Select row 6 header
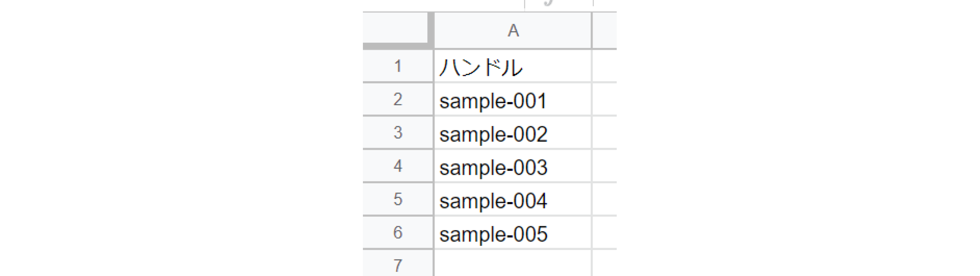This screenshot has height=276, width=980. pos(398,233)
